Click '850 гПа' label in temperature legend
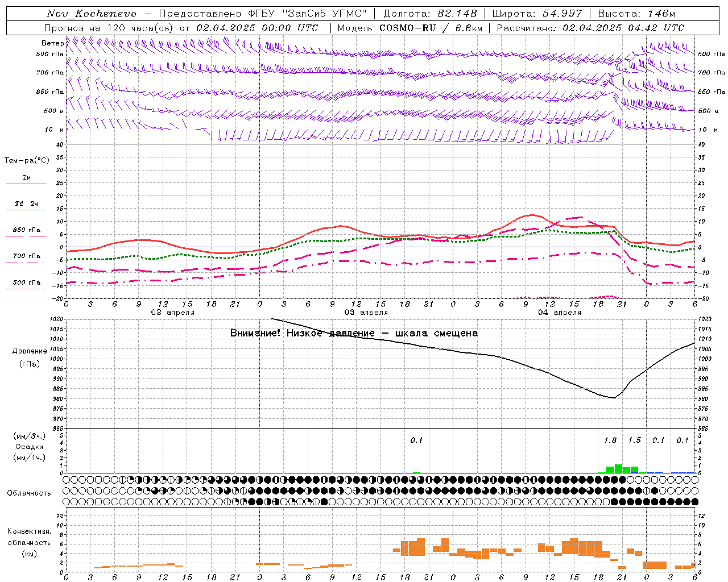This screenshot has width=728, height=582. (x=27, y=230)
